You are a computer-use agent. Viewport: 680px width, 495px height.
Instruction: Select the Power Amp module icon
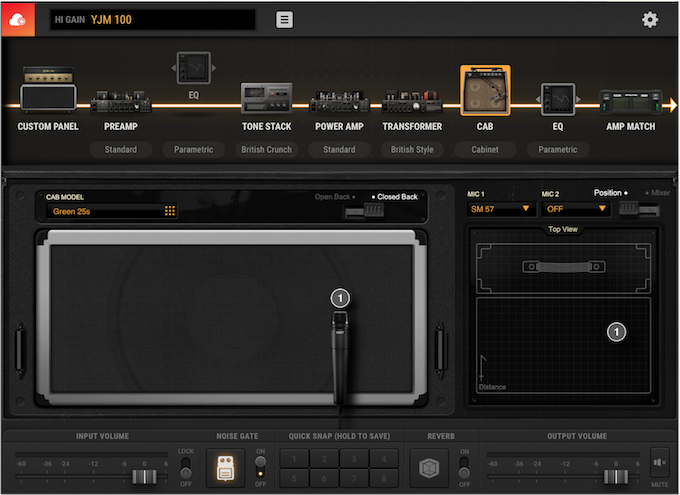click(339, 102)
